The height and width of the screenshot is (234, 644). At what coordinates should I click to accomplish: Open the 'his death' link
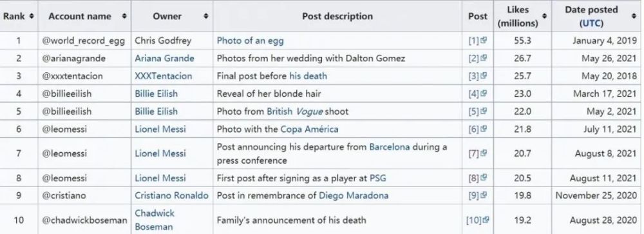[308, 76]
